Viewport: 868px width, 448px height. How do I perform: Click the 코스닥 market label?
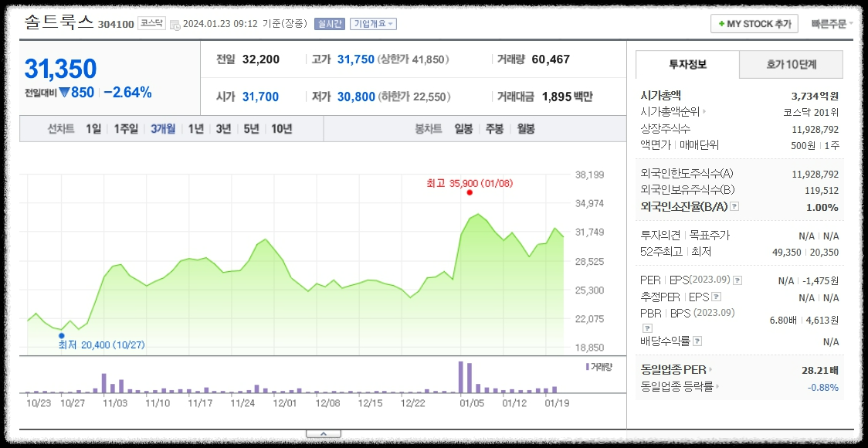click(x=151, y=24)
